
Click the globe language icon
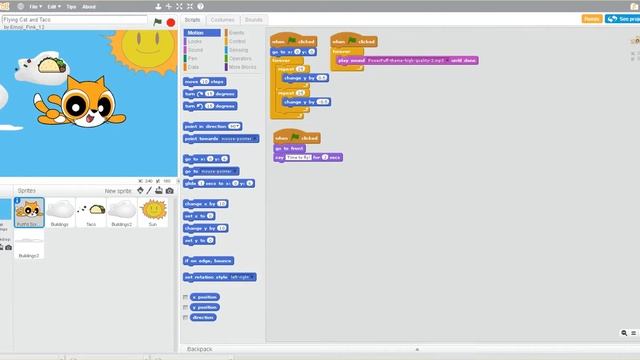point(20,7)
